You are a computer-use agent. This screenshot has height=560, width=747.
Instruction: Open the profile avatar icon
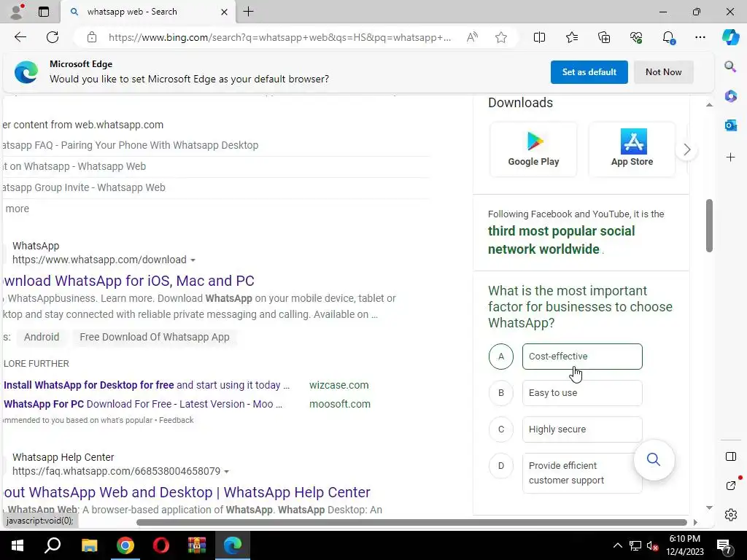18,12
